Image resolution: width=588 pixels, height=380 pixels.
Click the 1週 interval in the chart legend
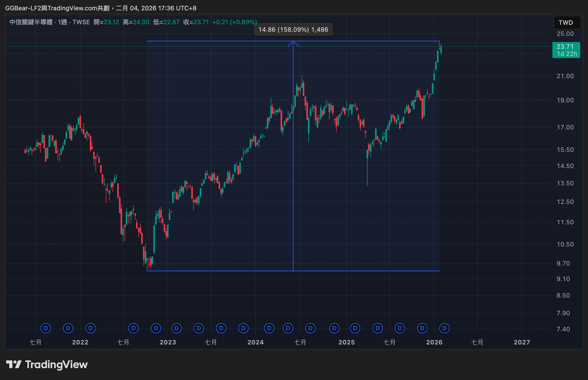tap(62, 22)
